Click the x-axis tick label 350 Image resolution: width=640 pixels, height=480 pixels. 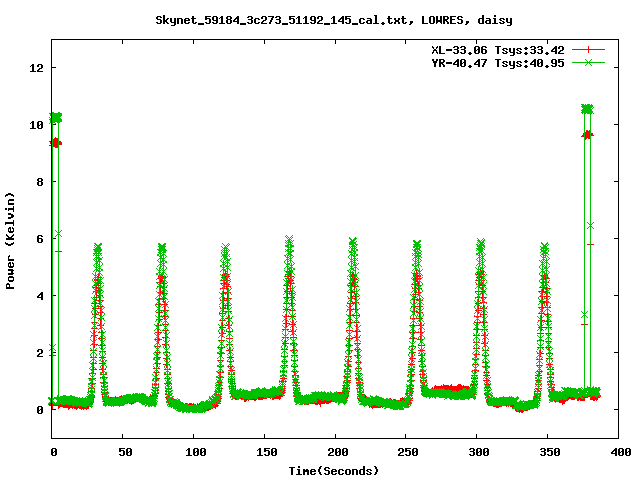pos(550,452)
